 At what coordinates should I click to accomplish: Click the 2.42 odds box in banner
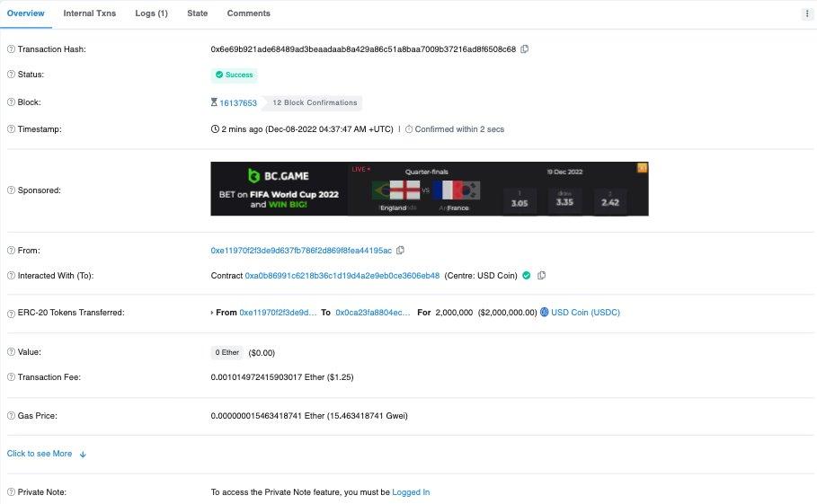point(610,200)
